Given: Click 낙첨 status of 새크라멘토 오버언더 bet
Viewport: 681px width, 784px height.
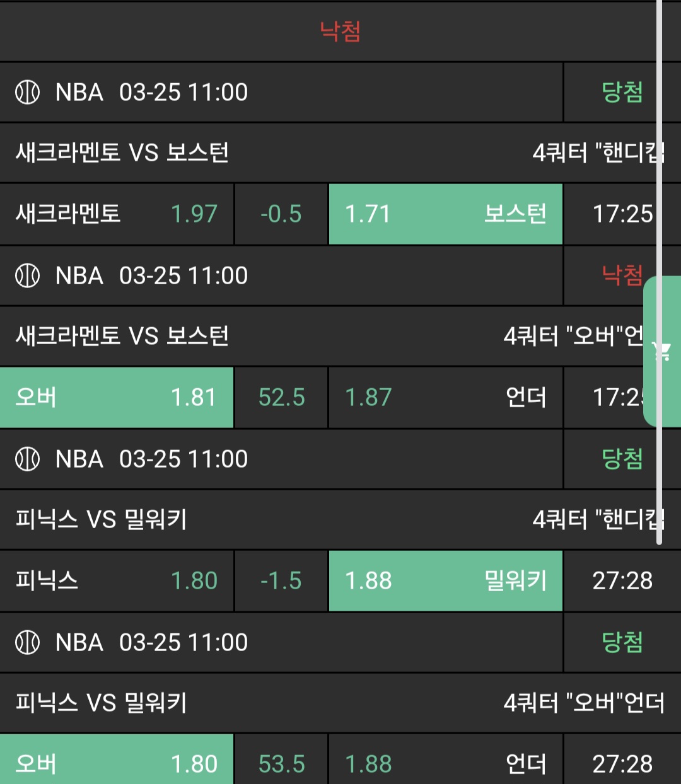Looking at the screenshot, I should coord(622,275).
